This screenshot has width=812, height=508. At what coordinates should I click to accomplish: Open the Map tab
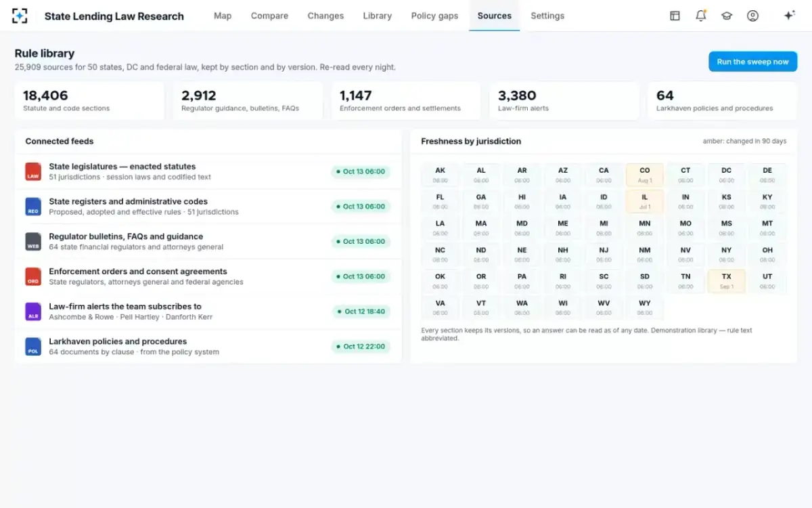click(x=223, y=16)
